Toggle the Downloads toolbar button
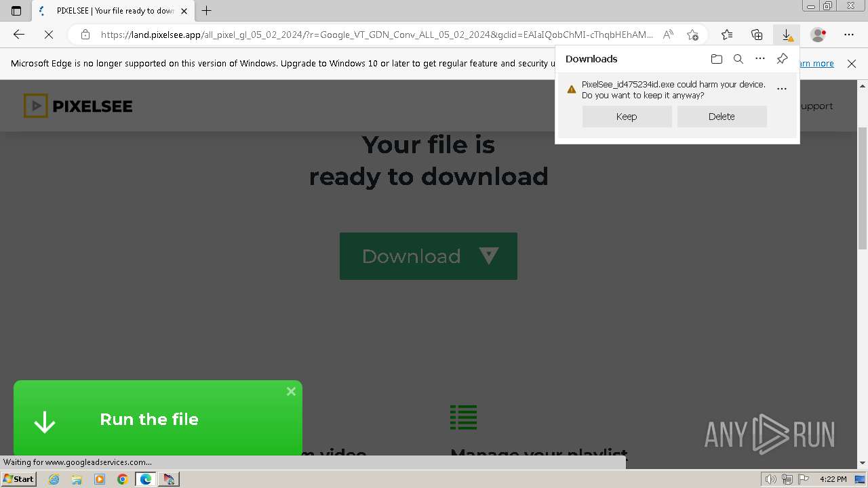 click(787, 35)
